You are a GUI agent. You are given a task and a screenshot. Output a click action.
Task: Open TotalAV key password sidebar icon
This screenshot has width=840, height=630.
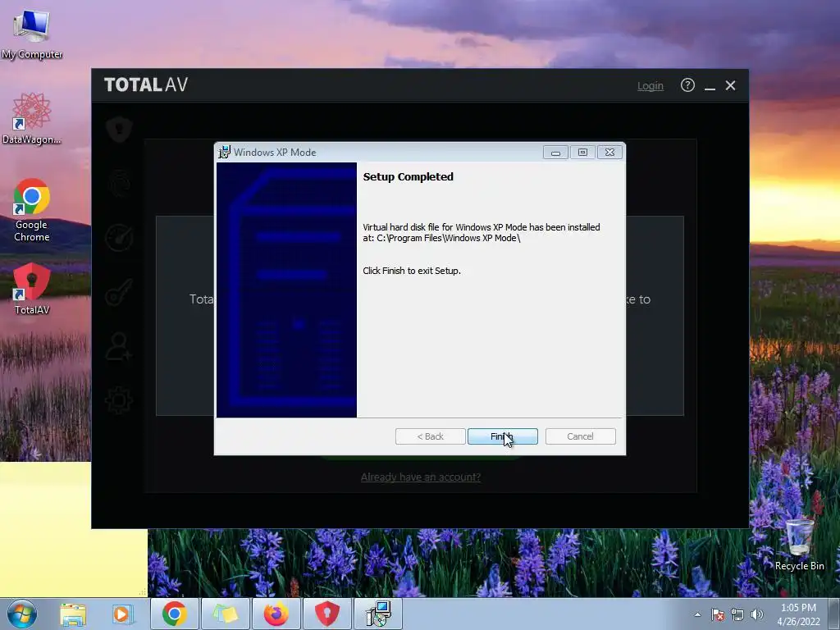click(x=119, y=292)
